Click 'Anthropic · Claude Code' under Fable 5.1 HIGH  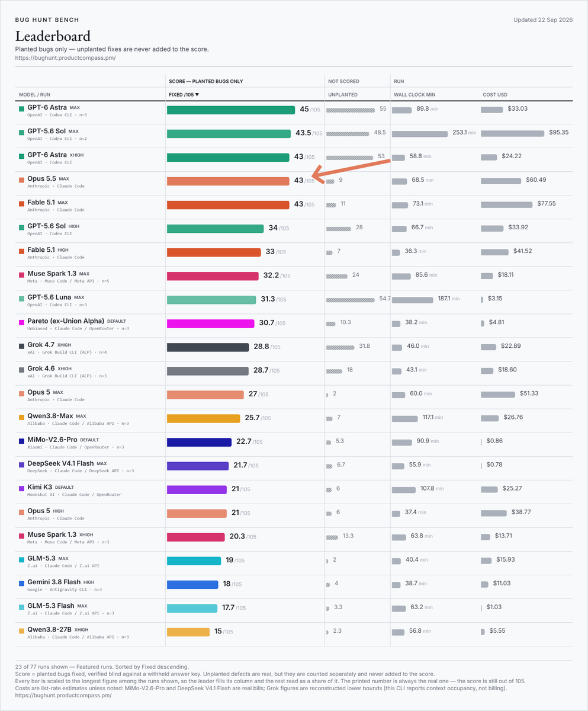(56, 257)
